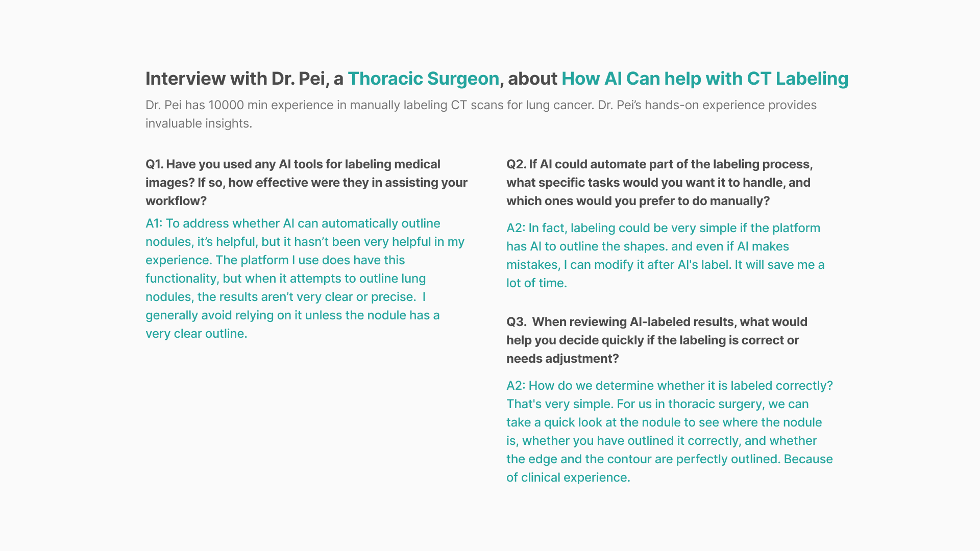Click the Q2 question heading

coord(659,183)
